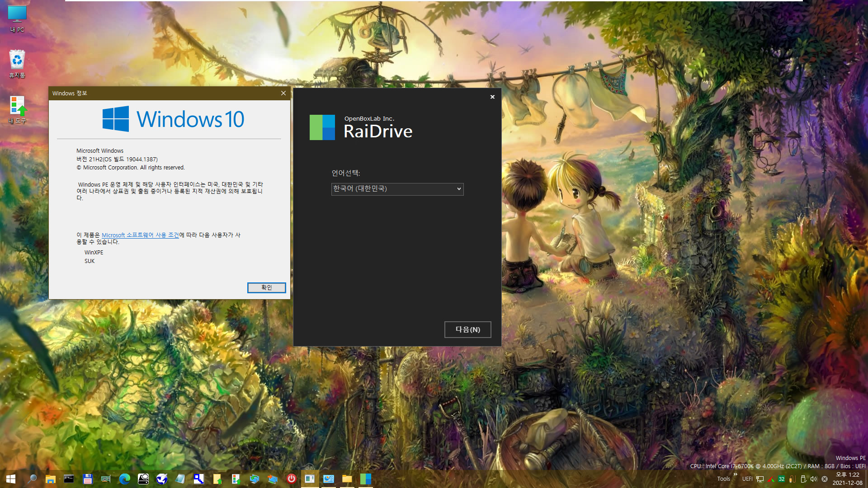Click the orange cable tray icon
The image size is (868, 488).
coord(792,479)
